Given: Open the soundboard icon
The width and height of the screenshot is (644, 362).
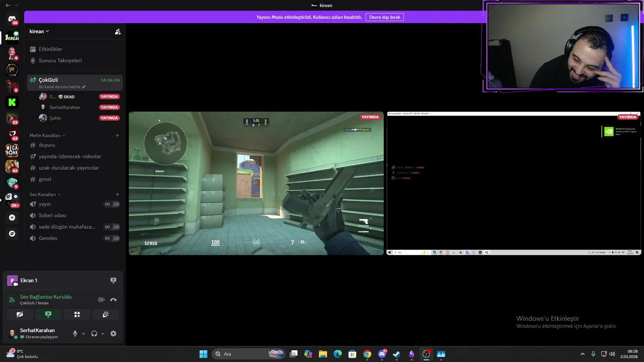Looking at the screenshot, I should (106, 314).
